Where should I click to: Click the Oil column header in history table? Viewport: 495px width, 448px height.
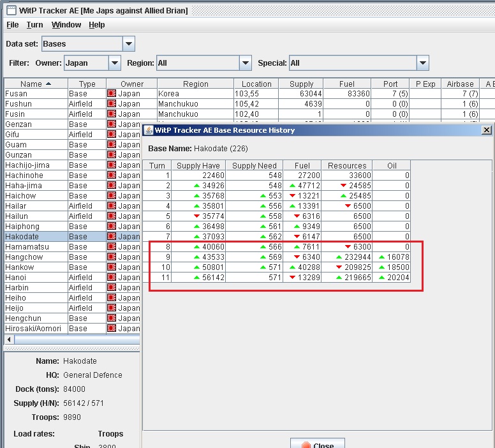tap(392, 165)
